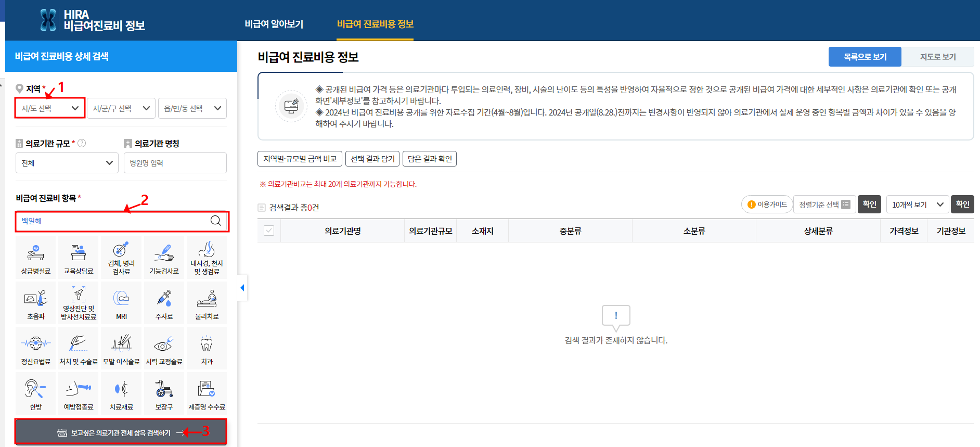Choose the 치료재료 category icon

[x=121, y=393]
